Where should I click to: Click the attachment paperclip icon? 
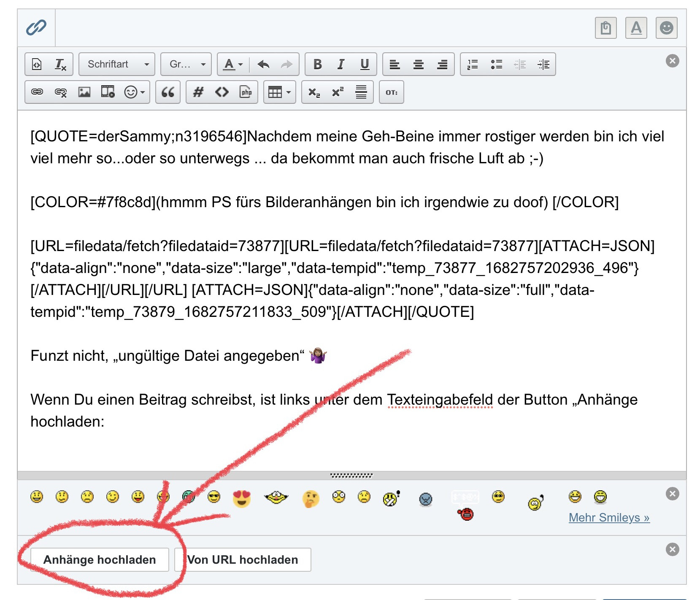click(36, 28)
